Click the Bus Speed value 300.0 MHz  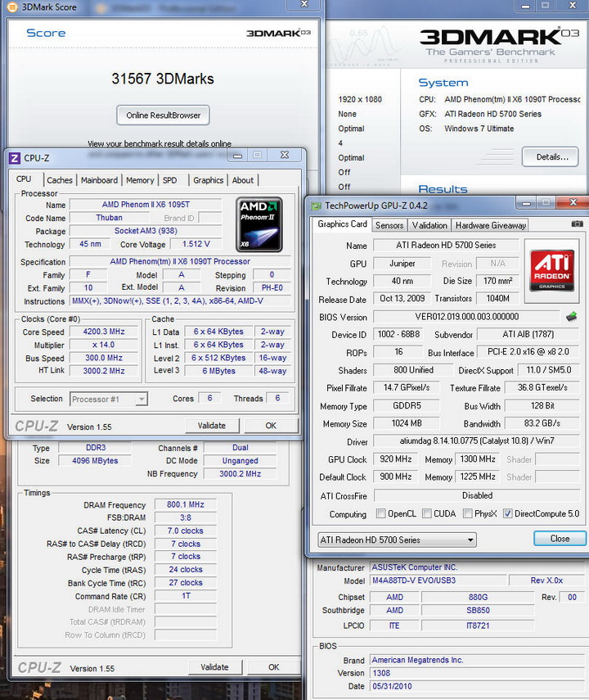(104, 358)
